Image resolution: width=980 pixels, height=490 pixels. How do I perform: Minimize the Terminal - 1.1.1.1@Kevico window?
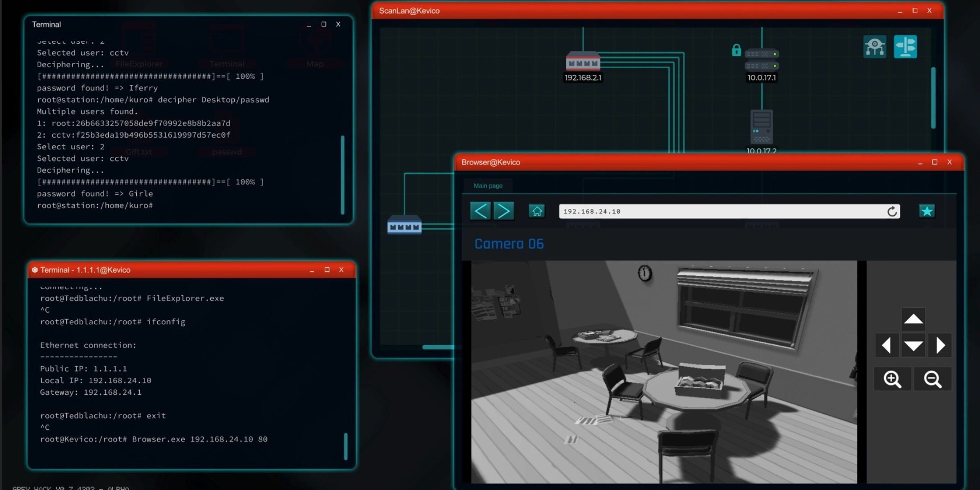tap(312, 270)
